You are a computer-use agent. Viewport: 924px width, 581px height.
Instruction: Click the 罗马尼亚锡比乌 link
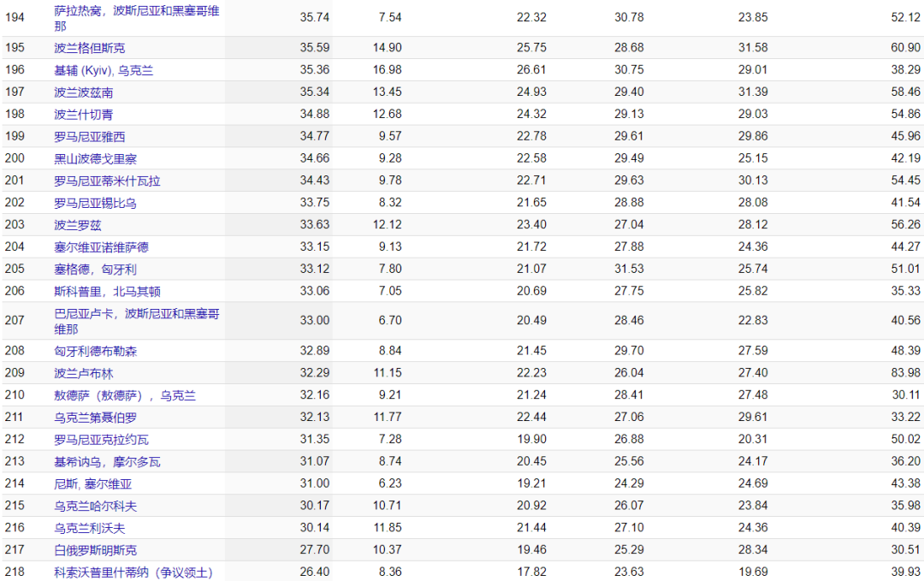[96, 203]
